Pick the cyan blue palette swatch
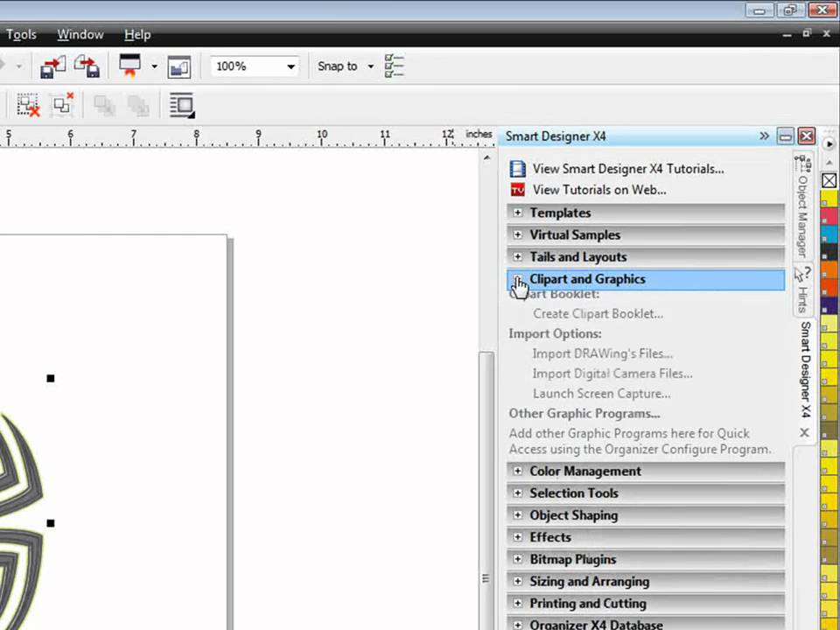The image size is (840, 630). (x=829, y=234)
